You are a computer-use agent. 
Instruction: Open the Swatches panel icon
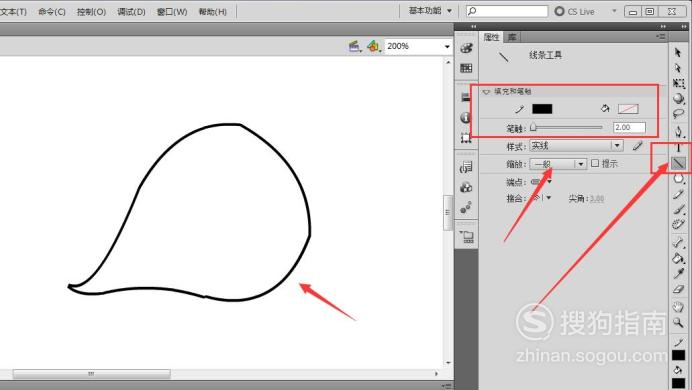pyautogui.click(x=466, y=68)
